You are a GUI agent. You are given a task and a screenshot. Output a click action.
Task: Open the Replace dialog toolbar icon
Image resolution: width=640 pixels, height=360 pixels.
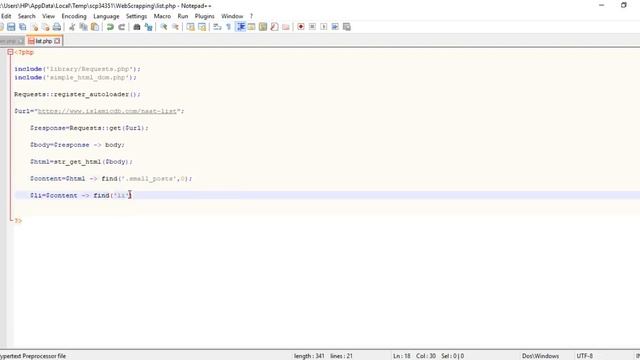[x=148, y=27]
